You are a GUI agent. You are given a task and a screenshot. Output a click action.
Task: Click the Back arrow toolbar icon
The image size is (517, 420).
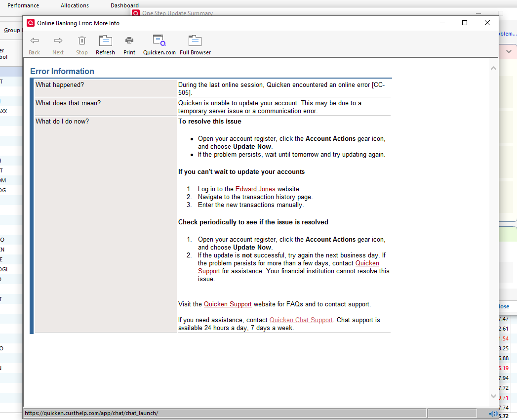click(34, 41)
